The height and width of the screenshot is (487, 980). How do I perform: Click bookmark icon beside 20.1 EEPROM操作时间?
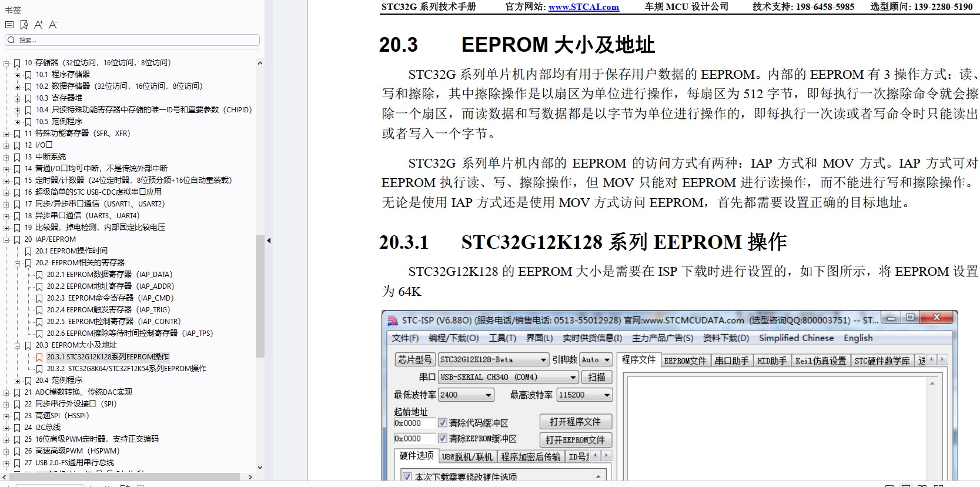tap(28, 251)
